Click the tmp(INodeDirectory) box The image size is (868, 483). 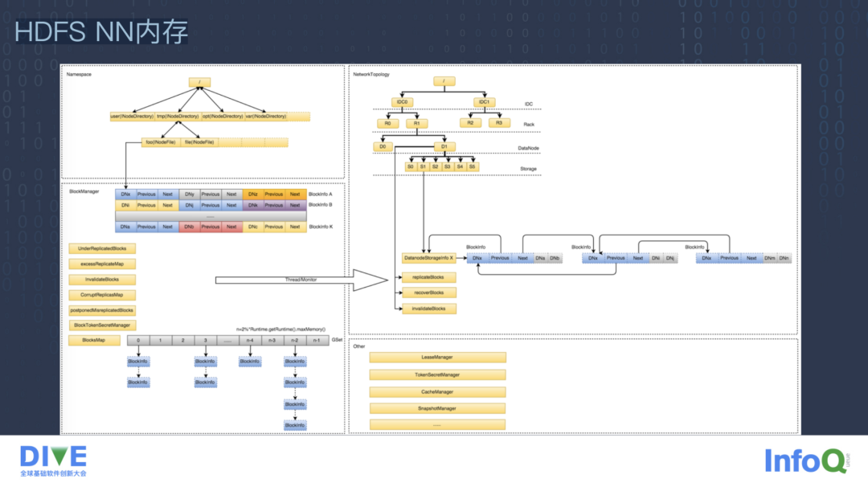point(178,117)
